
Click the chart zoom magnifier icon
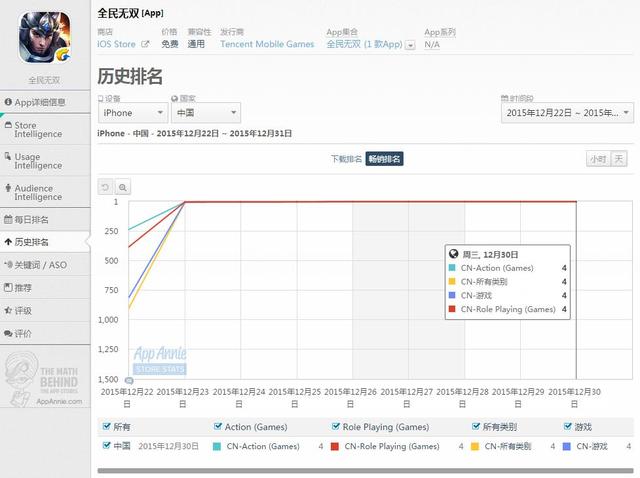[122, 187]
